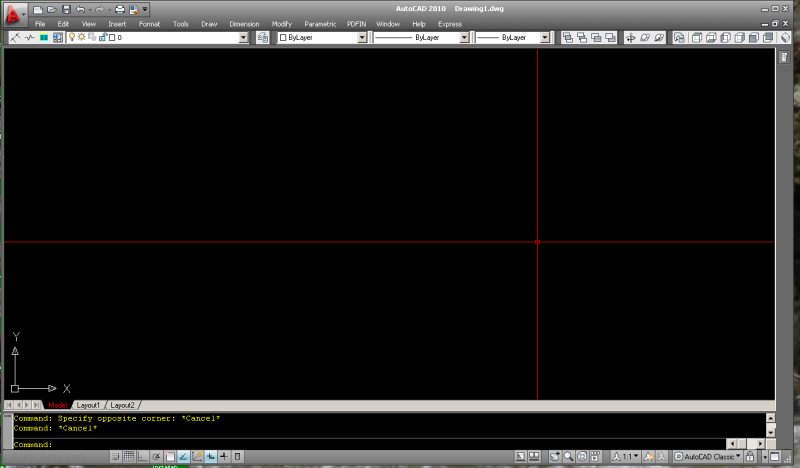Toggle Polar Tracking in status bar

click(156, 457)
